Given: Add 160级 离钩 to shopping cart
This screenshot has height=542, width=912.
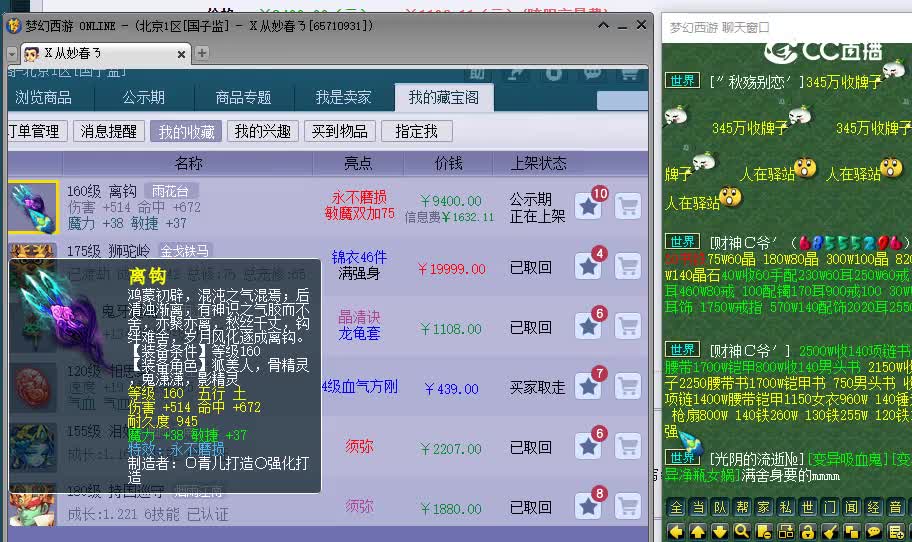Looking at the screenshot, I should (x=628, y=206).
